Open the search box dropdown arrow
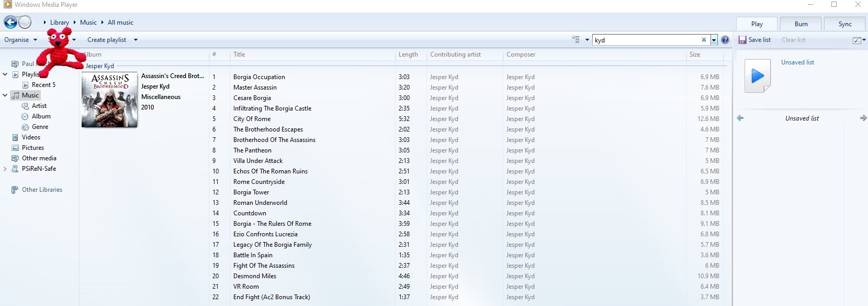868x306 pixels. [714, 40]
